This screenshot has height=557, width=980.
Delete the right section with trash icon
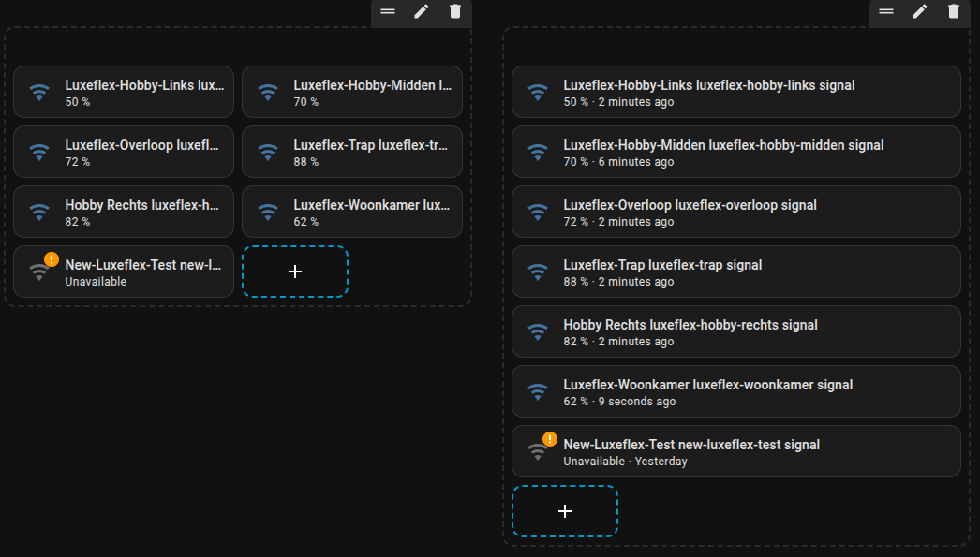point(954,11)
